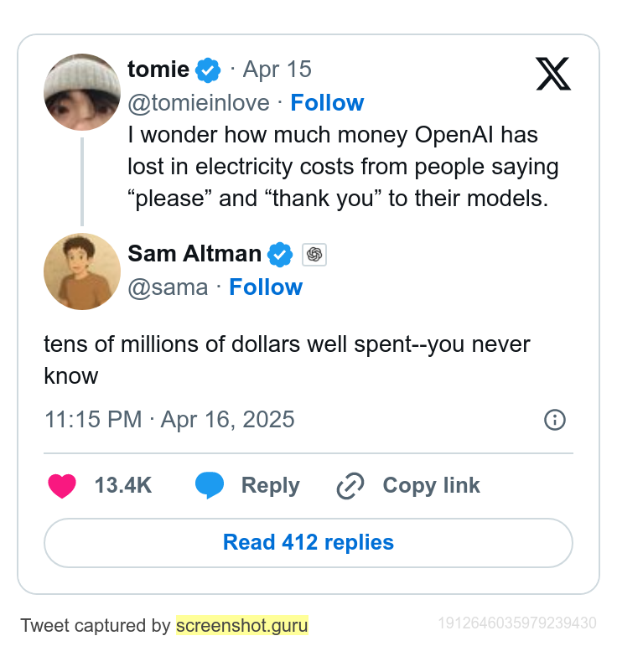The height and width of the screenshot is (672, 617).
Task: Click the blue reply bubble icon
Action: 210,485
